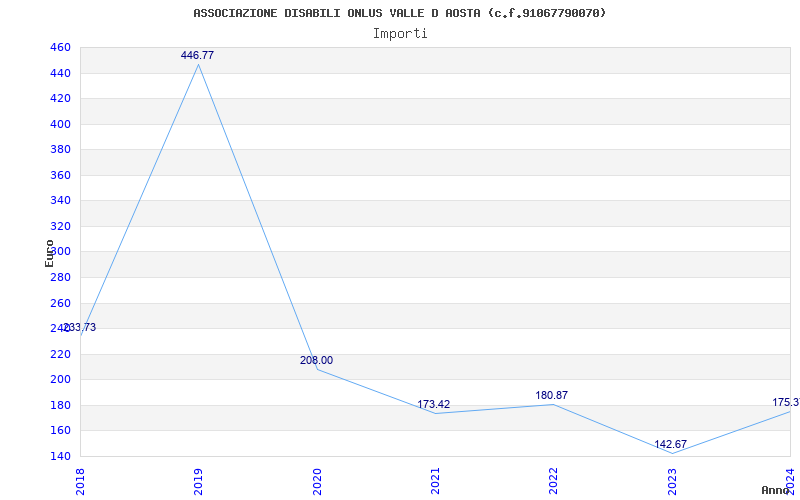Click the 320 y-axis value

60,226
